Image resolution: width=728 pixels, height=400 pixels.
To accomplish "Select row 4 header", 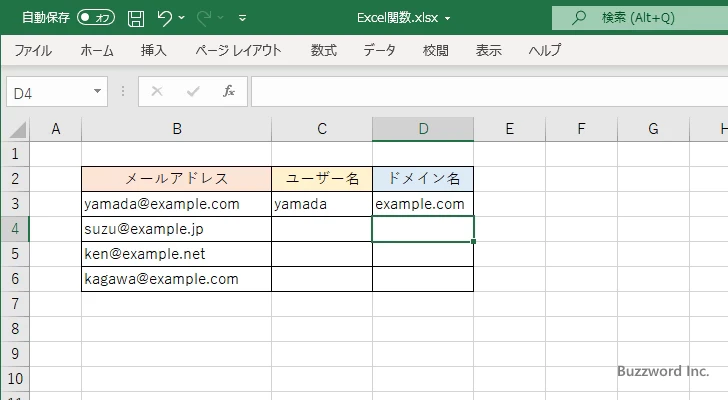I will (15, 229).
